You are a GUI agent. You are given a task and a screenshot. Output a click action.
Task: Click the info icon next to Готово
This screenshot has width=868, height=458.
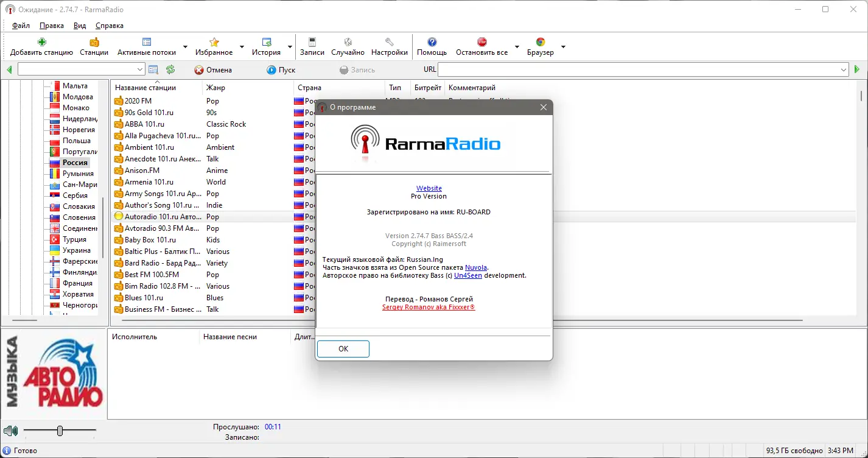click(7, 451)
